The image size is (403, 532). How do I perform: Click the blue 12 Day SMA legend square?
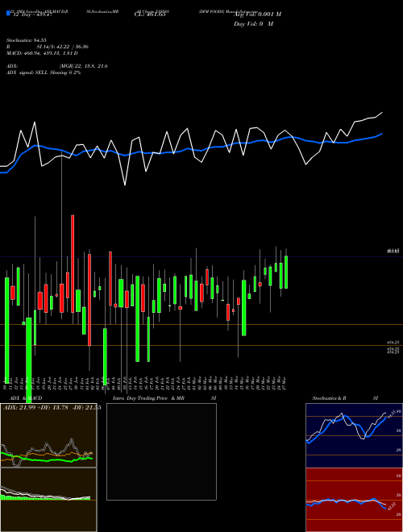[x=8, y=13]
